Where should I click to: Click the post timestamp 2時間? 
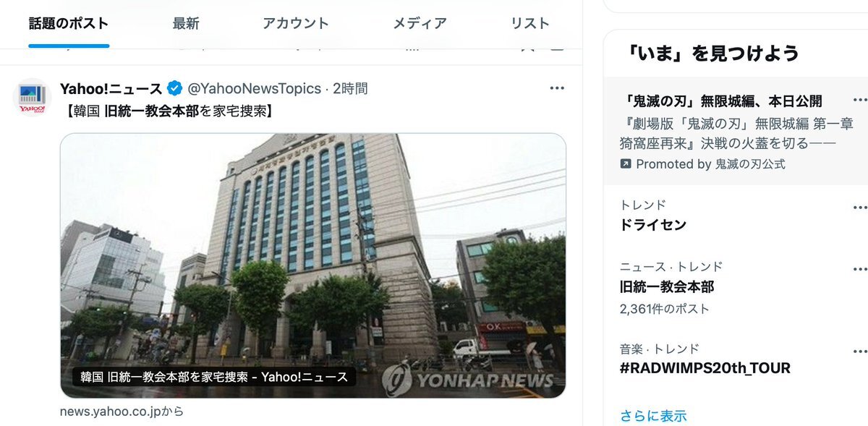click(350, 88)
